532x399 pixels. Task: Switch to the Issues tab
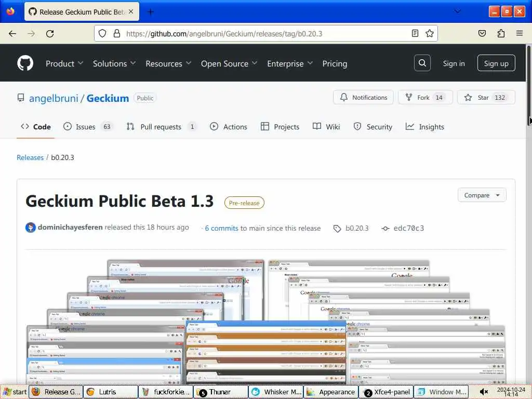(x=87, y=127)
